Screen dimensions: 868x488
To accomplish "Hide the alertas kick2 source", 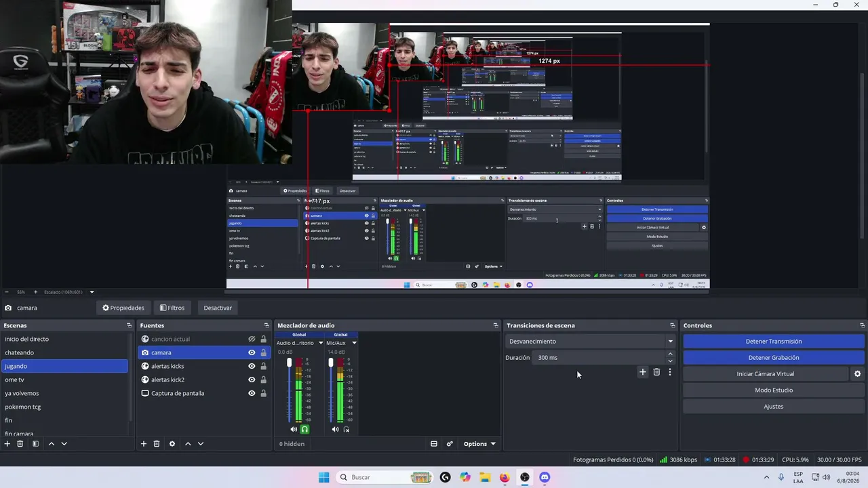I will click(252, 380).
